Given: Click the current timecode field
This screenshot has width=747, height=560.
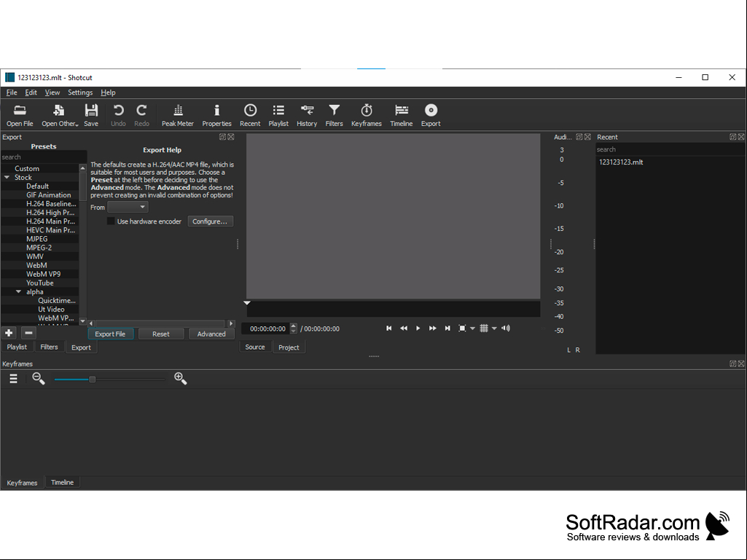Looking at the screenshot, I should click(x=267, y=328).
